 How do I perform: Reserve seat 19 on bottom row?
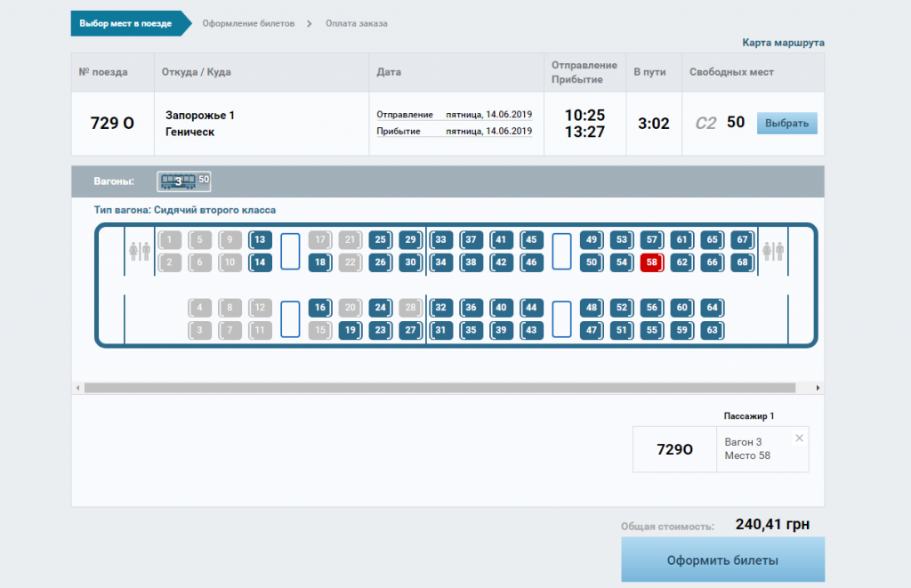point(351,330)
